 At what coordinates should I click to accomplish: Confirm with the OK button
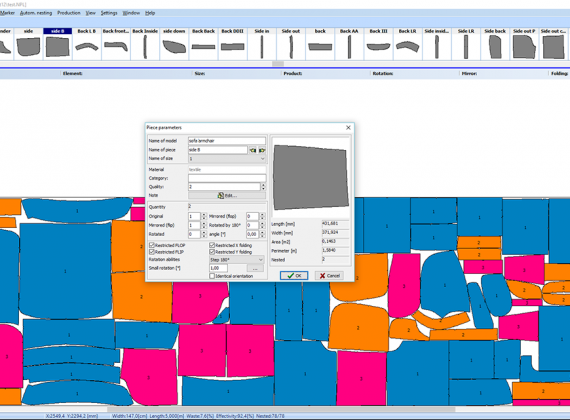pos(294,276)
